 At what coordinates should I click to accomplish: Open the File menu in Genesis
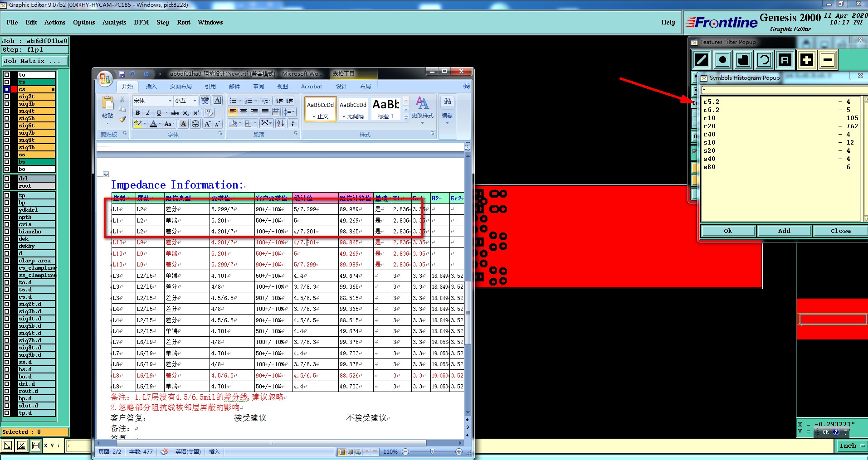[12, 22]
